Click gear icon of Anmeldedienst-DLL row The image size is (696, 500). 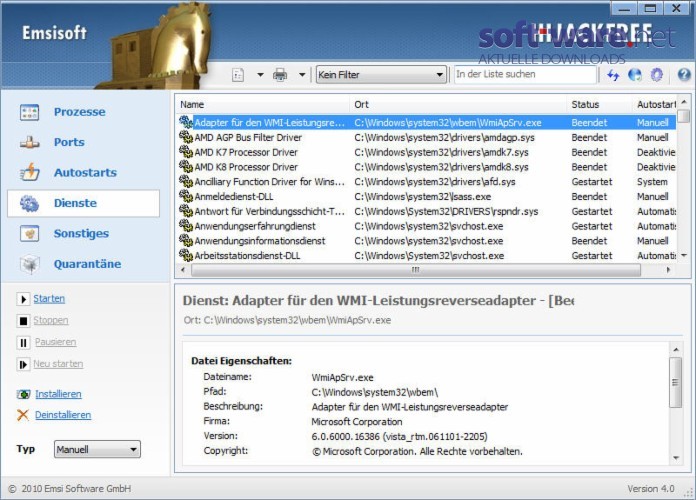click(186, 196)
